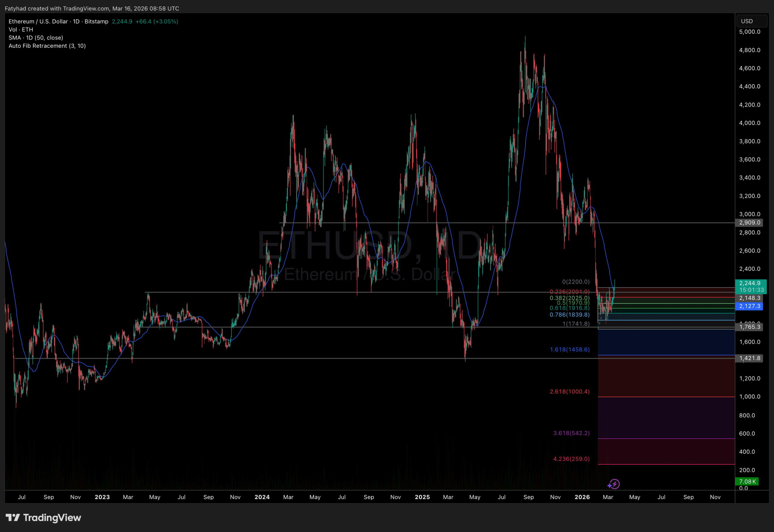Click the Mar label on the time axis

tap(608, 497)
